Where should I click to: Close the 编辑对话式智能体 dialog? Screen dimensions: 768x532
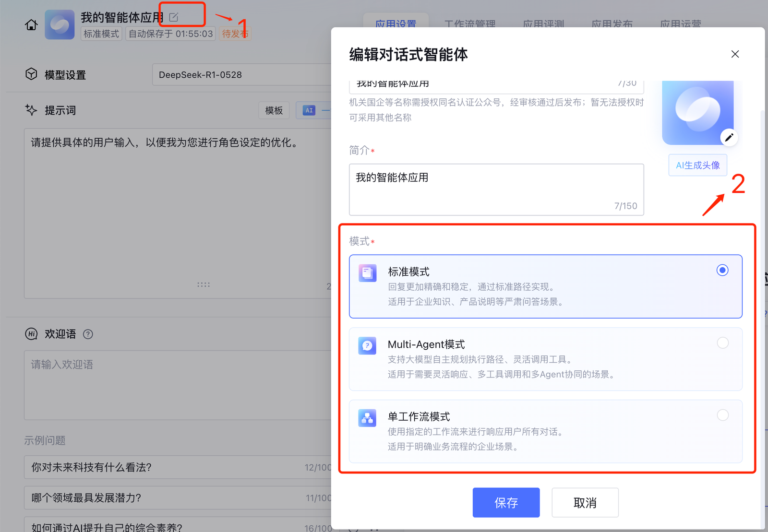pyautogui.click(x=735, y=54)
